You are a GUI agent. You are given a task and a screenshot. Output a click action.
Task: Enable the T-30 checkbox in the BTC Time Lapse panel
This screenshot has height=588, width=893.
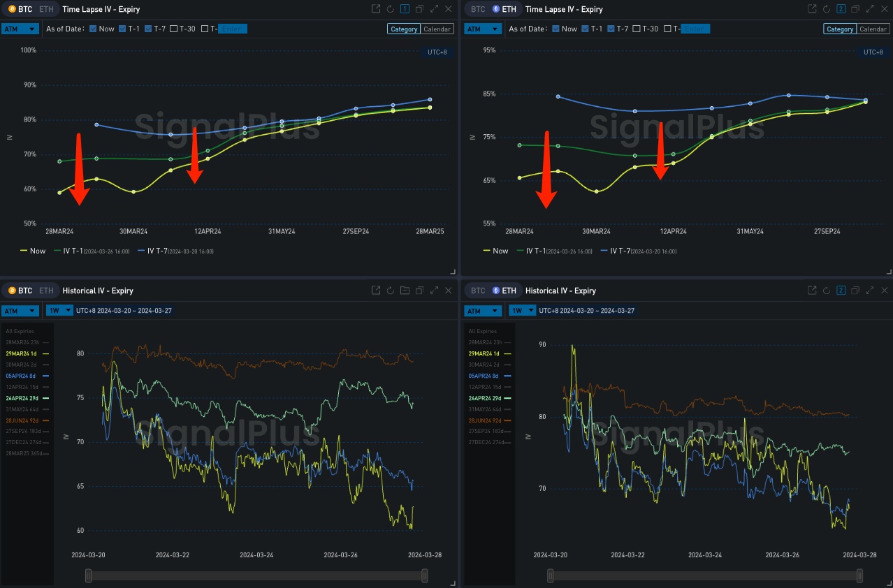[176, 29]
